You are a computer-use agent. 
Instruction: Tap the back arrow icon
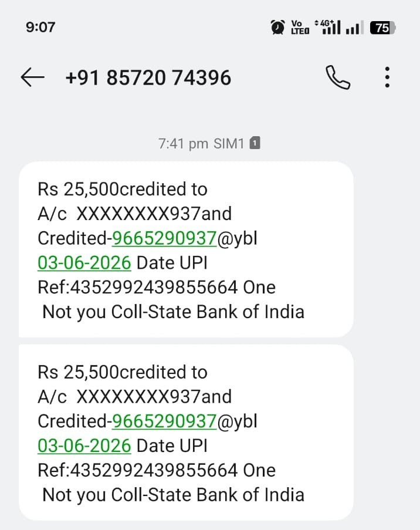tap(32, 77)
